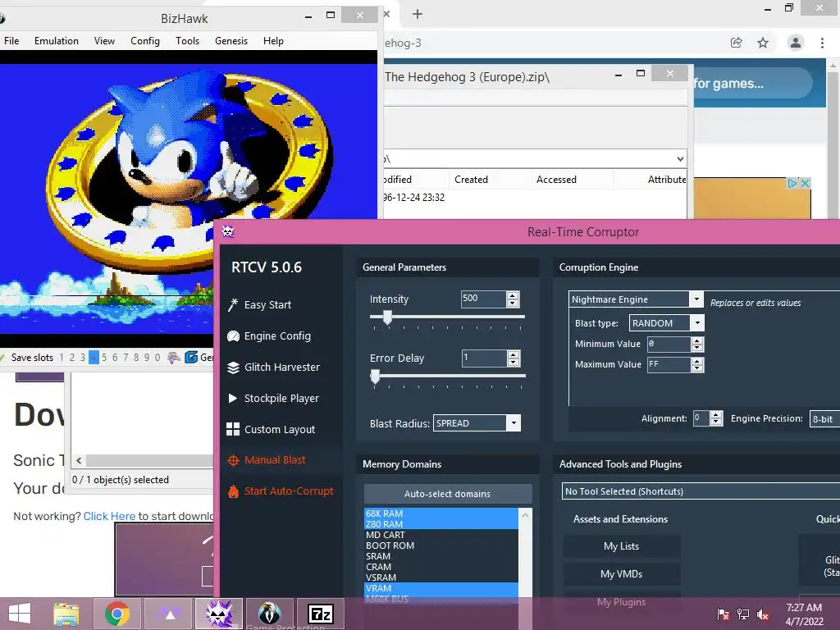
Task: Select VRAM memory domain
Action: 441,588
